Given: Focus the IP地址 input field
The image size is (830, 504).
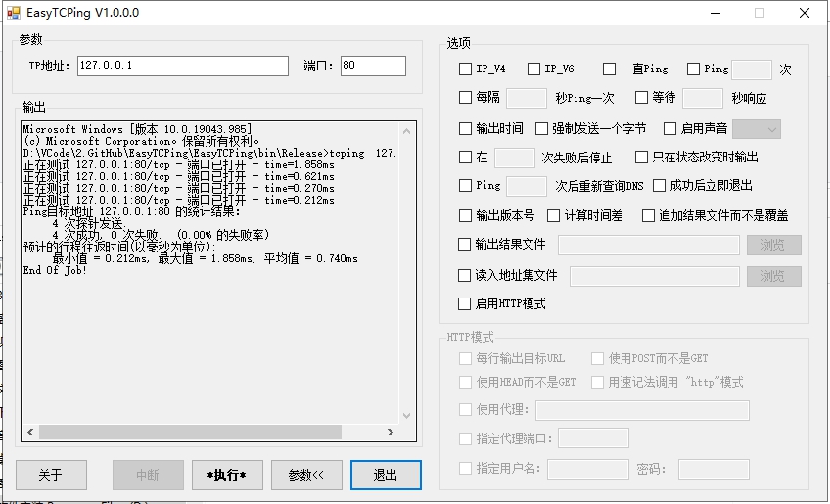Looking at the screenshot, I should tap(183, 67).
